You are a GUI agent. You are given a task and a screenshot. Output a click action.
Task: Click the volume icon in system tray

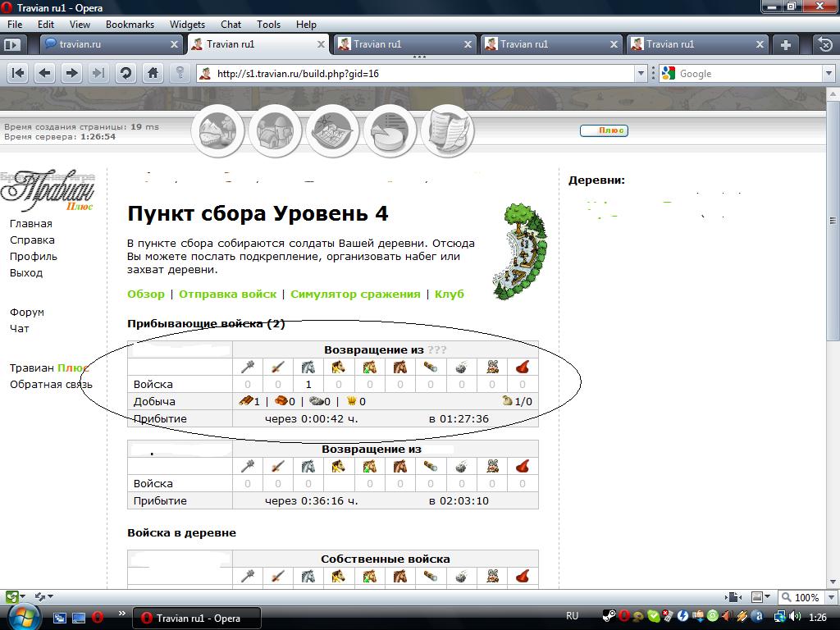coord(796,617)
